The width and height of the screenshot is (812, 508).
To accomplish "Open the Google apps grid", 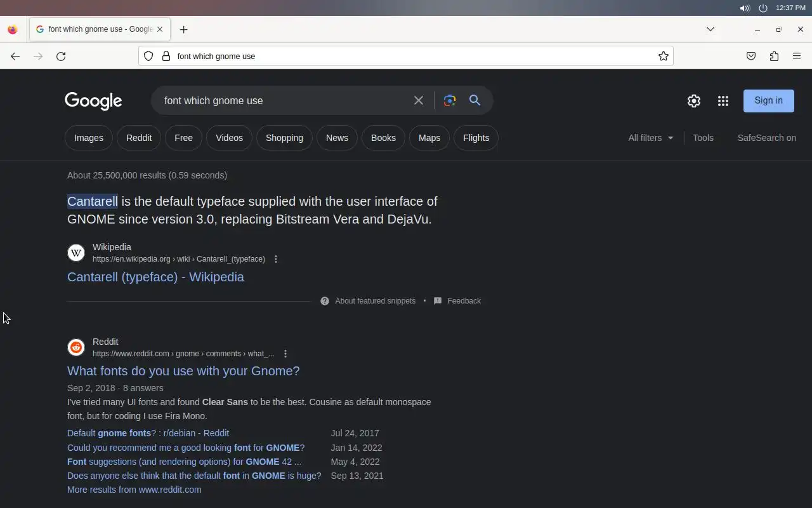I will [x=723, y=101].
